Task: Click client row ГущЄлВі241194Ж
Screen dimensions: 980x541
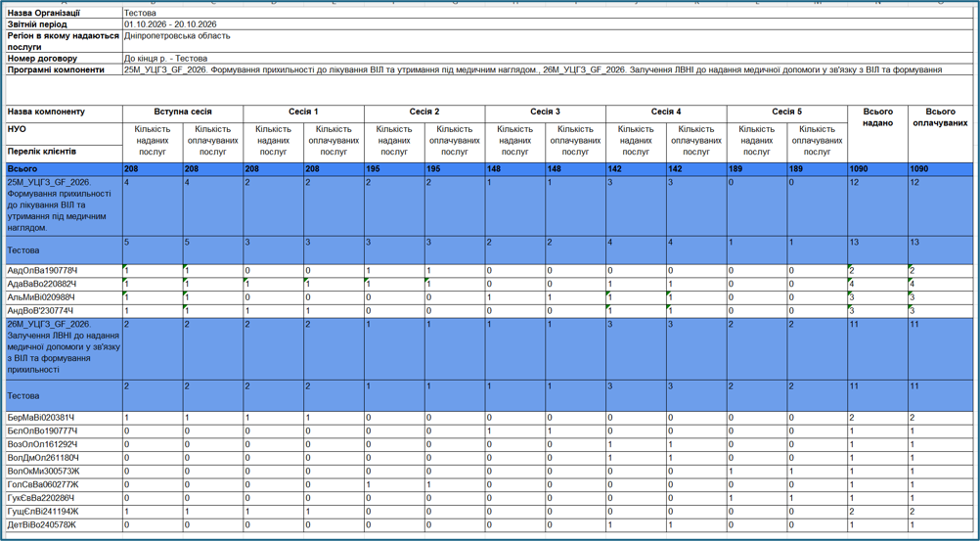Action: click(65, 512)
